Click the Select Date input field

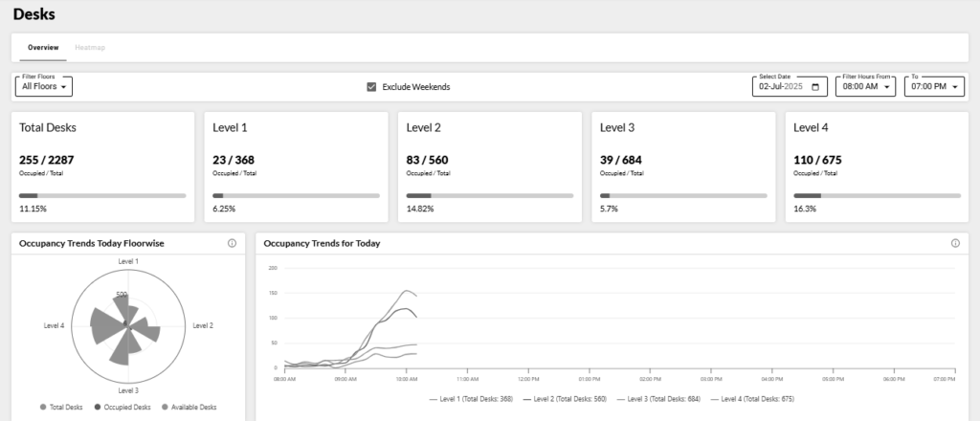[783, 87]
